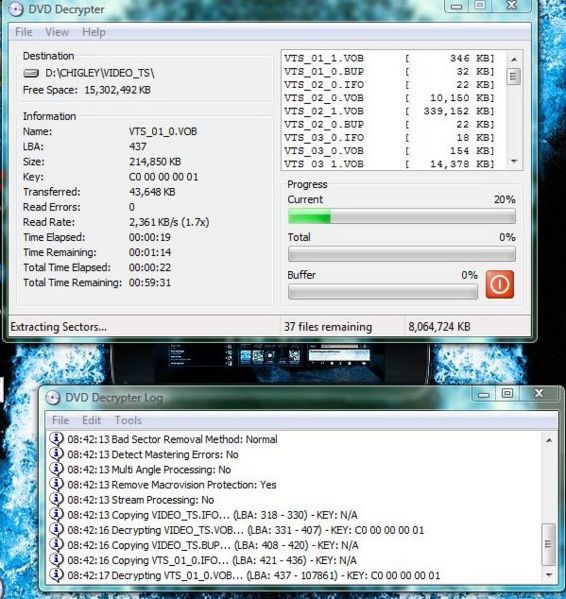Click info icon on Decrypting VIDEO_TS.VOB log row
Viewport: 566px width, 599px height.
(57, 529)
